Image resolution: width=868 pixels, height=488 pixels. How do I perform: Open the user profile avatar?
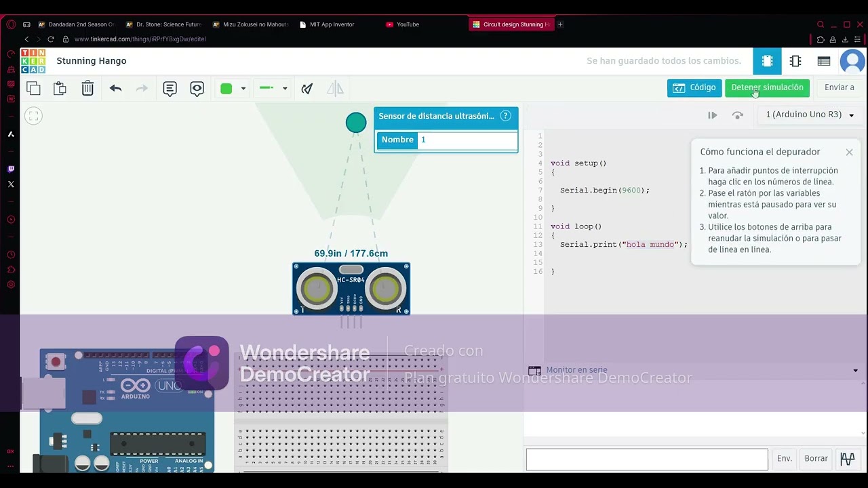pyautogui.click(x=852, y=62)
